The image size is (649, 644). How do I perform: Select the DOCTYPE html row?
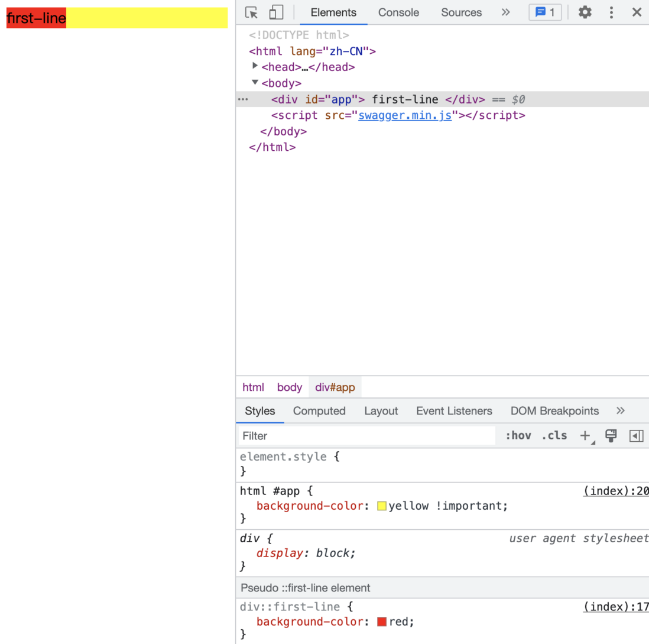299,35
